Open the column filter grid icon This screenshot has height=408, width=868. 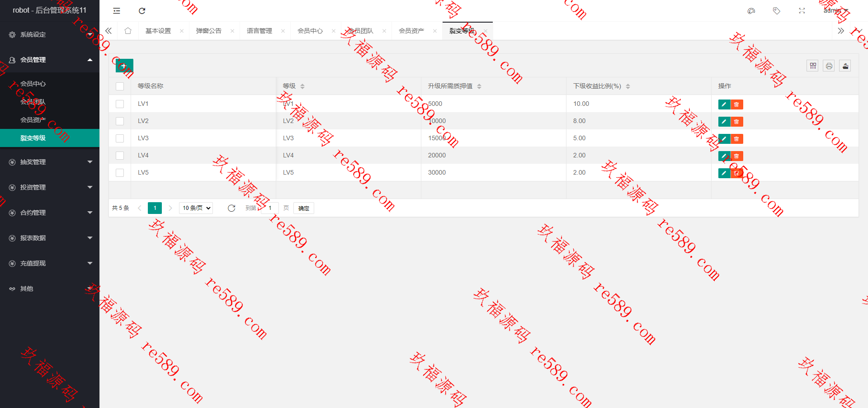pyautogui.click(x=813, y=66)
